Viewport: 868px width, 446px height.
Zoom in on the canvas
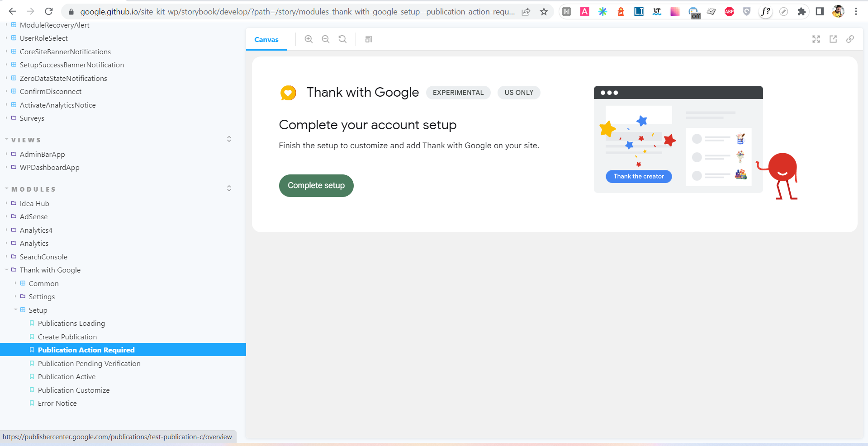click(308, 39)
